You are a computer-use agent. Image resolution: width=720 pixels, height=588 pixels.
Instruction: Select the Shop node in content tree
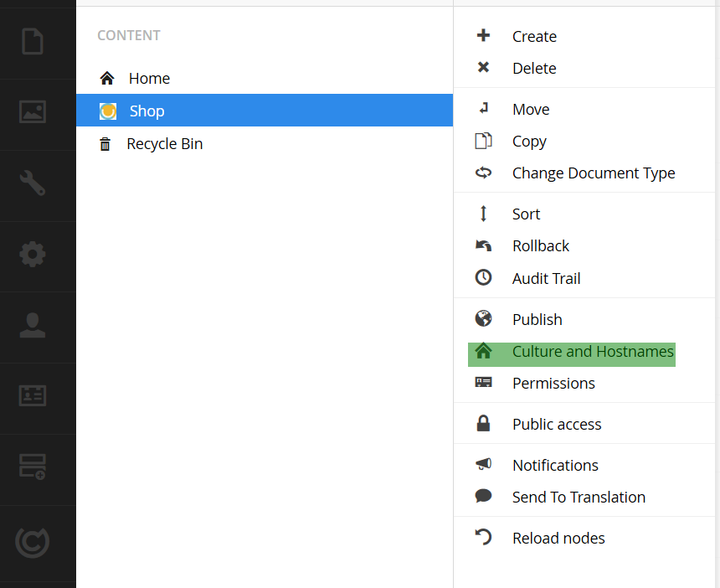(x=265, y=111)
